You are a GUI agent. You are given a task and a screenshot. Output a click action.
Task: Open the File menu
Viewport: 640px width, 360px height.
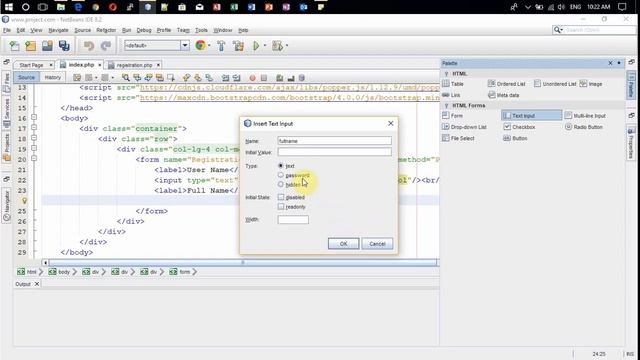(x=7, y=30)
